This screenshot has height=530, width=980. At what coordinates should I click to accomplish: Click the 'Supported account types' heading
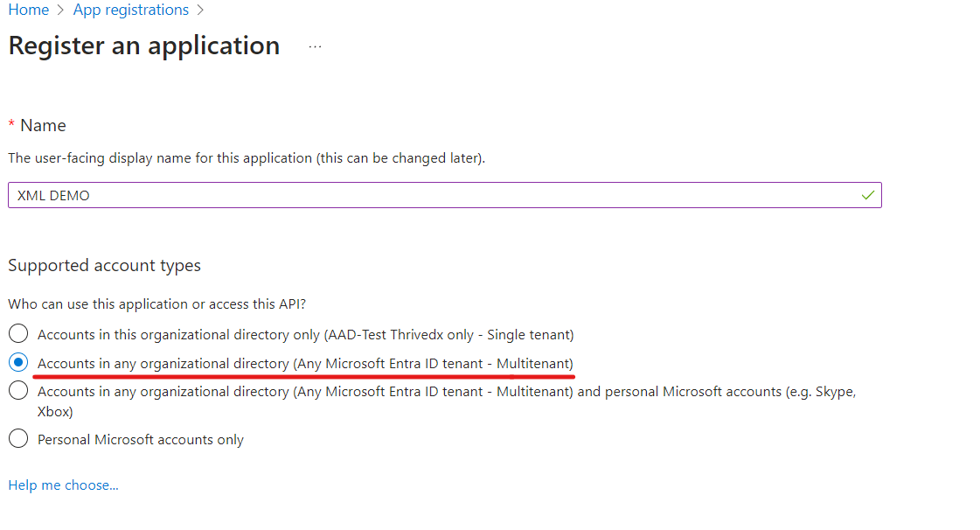[x=104, y=266]
